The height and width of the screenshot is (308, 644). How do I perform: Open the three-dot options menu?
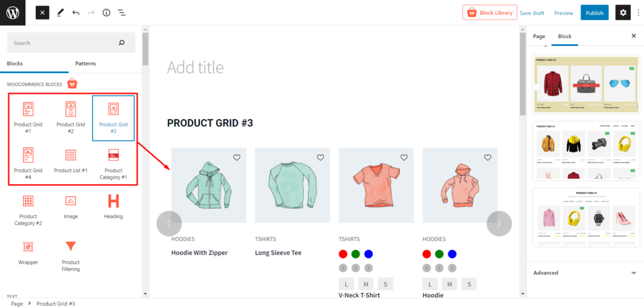point(638,13)
